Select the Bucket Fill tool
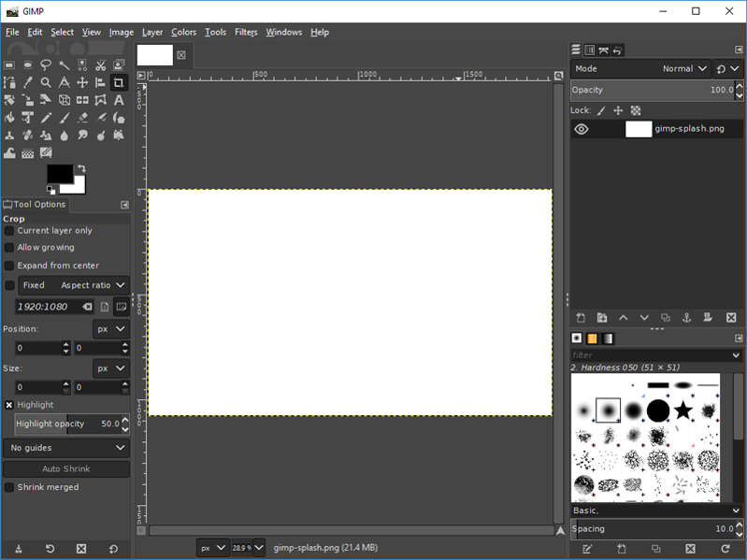The image size is (747, 560). point(9,118)
